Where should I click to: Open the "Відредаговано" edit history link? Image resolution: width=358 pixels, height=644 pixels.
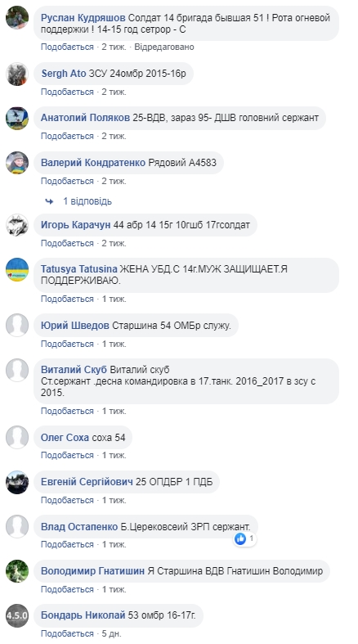164,47
